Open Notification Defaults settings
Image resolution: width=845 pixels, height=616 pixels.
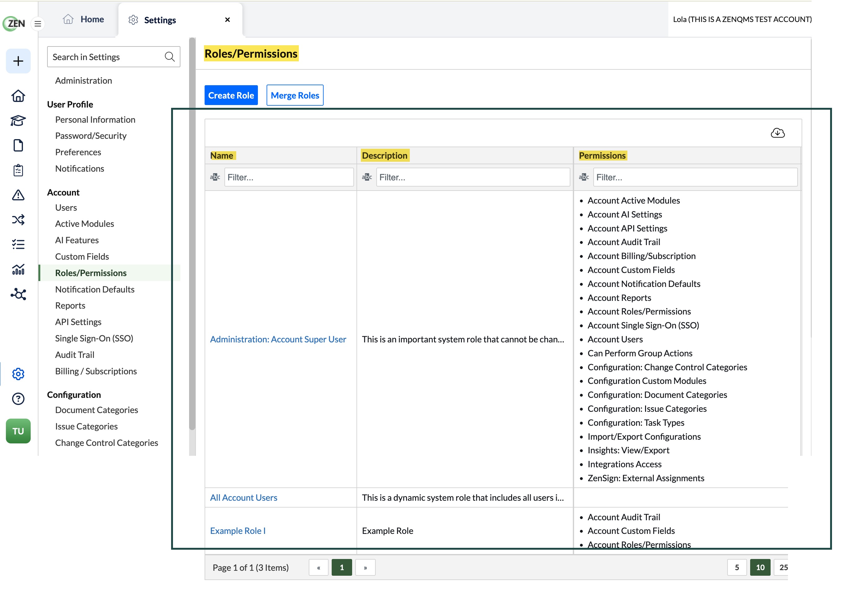(95, 290)
